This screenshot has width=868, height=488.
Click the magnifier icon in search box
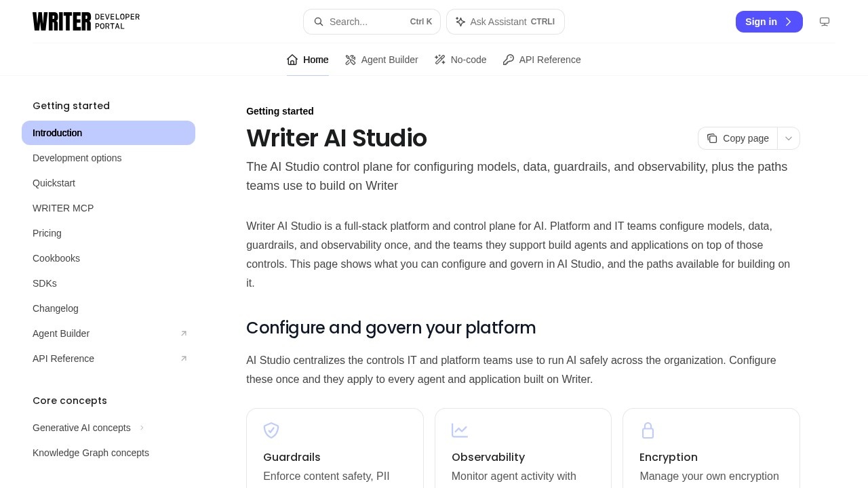click(x=319, y=22)
